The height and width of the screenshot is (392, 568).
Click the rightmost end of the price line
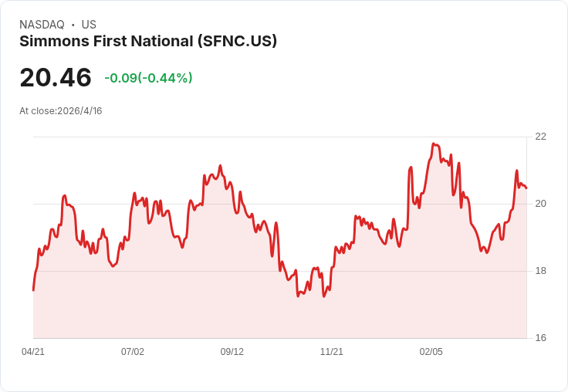coord(526,188)
